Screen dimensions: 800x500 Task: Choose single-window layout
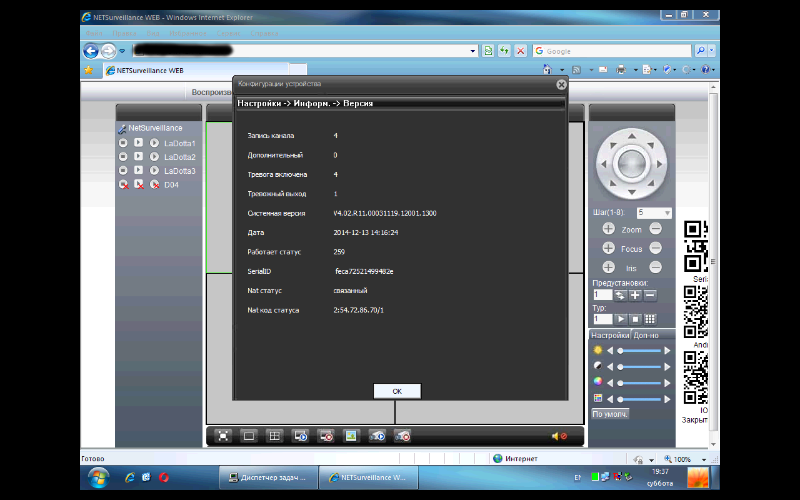click(x=248, y=436)
